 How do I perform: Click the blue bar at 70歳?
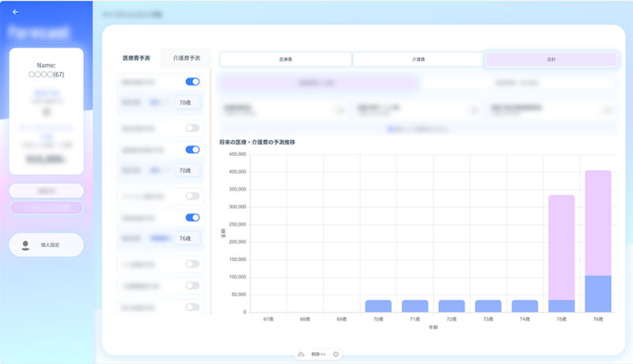[x=378, y=306]
